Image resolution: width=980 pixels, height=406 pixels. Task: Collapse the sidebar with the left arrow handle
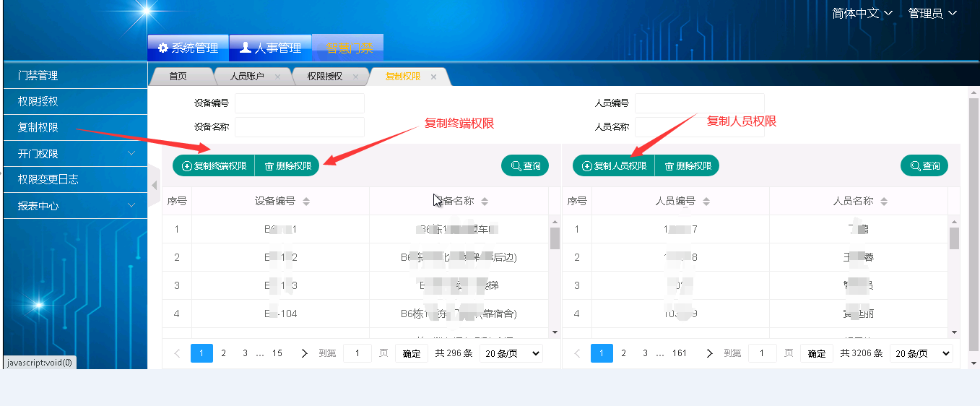(x=154, y=186)
